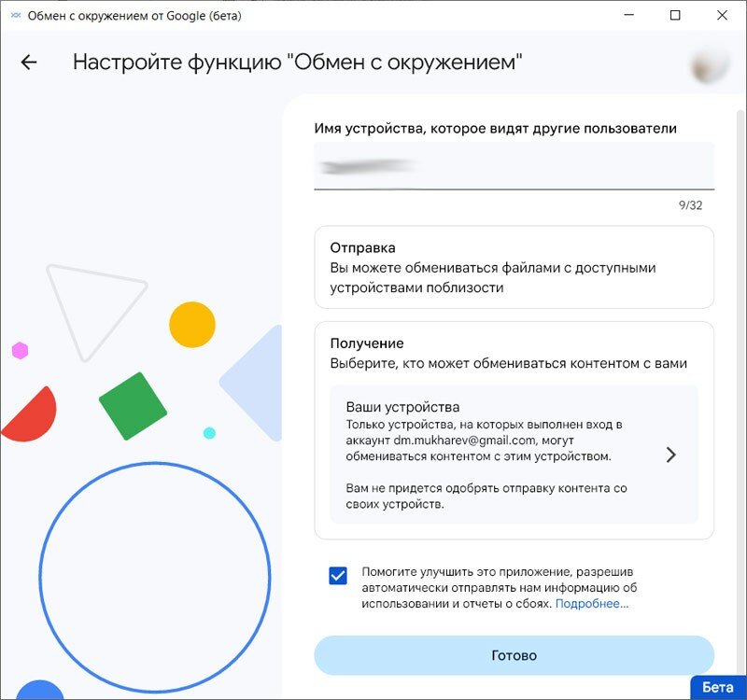Close the Nearby Share window

coord(722,15)
